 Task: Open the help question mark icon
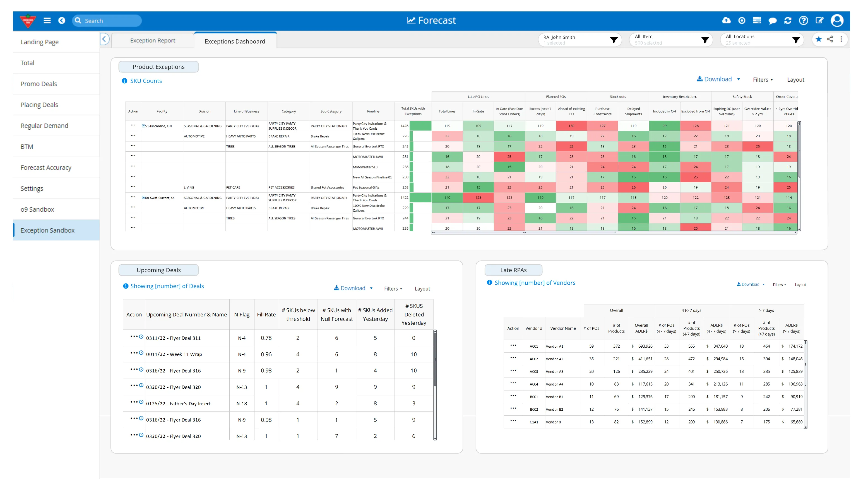pyautogui.click(x=803, y=20)
